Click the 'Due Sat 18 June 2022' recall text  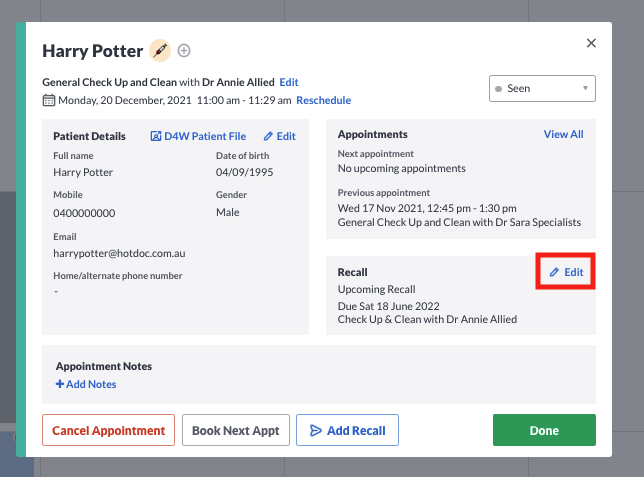tap(389, 306)
